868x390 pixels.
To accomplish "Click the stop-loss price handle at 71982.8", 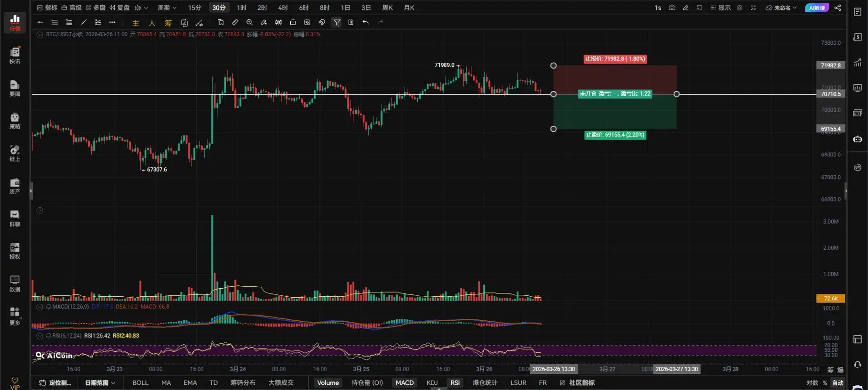I will 553,65.
